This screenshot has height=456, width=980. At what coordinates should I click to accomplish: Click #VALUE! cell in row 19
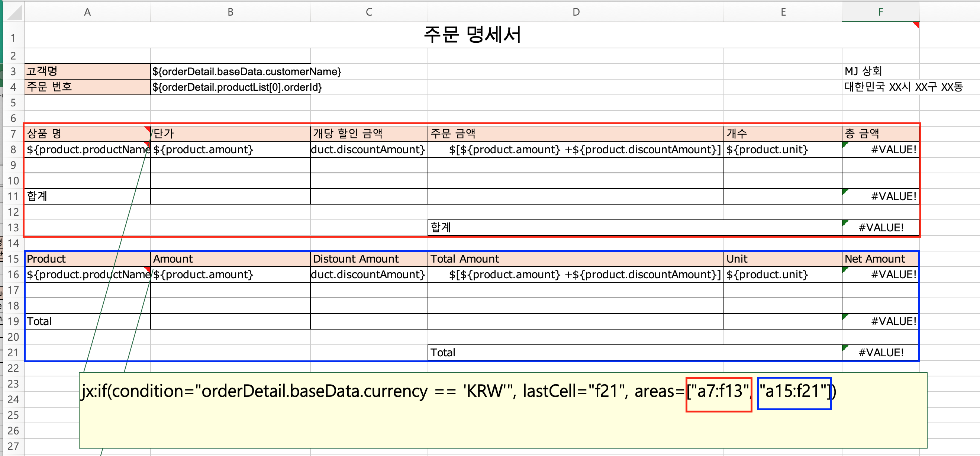tap(881, 321)
